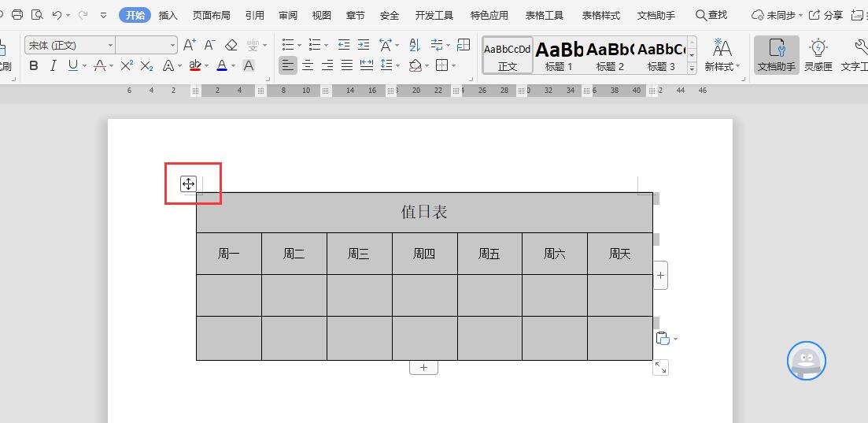Toggle italic formatting
The height and width of the screenshot is (423, 868).
coord(54,66)
